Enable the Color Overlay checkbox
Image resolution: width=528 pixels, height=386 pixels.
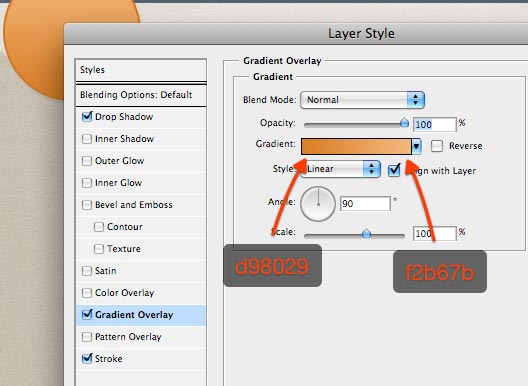click(87, 293)
